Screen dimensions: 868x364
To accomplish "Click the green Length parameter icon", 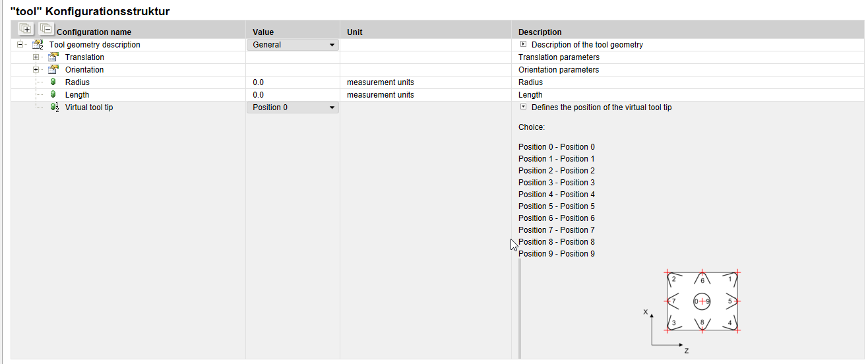I will 53,95.
